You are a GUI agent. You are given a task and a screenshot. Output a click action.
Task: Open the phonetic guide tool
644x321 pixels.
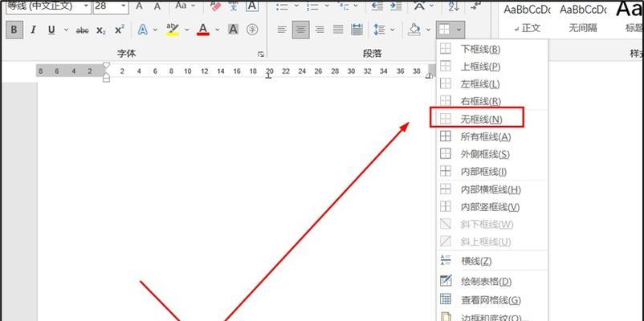click(x=234, y=6)
